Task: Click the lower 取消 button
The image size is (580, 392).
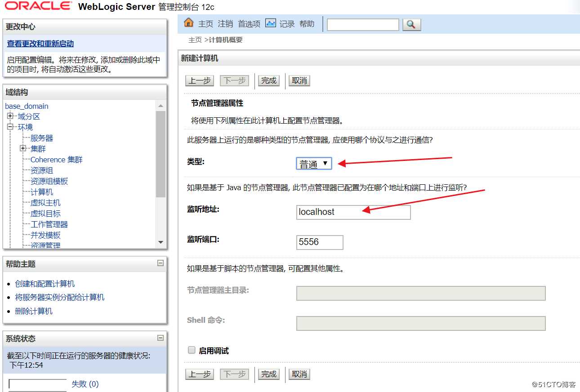Action: tap(299, 374)
